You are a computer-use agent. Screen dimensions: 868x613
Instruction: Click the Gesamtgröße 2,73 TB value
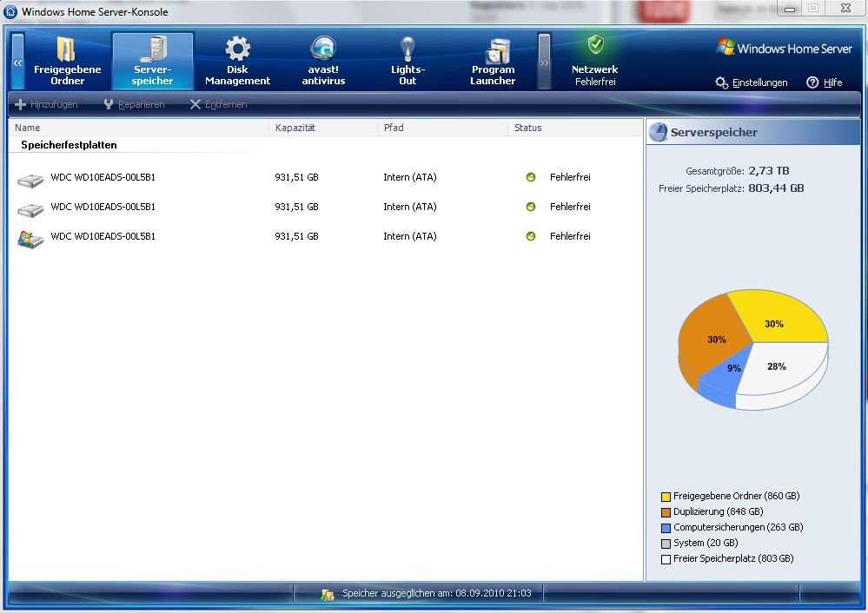pos(769,171)
